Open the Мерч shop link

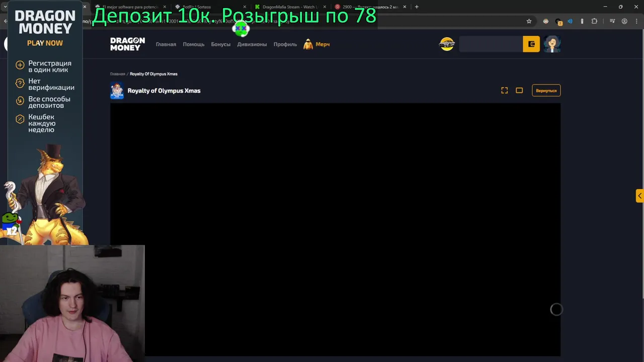[x=323, y=44]
